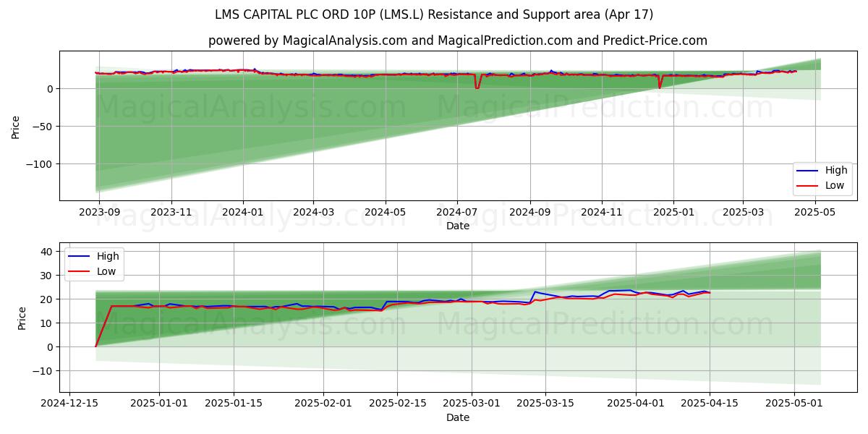
Task: Click the 'powered by MagicalAnalysis.com' subtitle
Action: pos(458,41)
